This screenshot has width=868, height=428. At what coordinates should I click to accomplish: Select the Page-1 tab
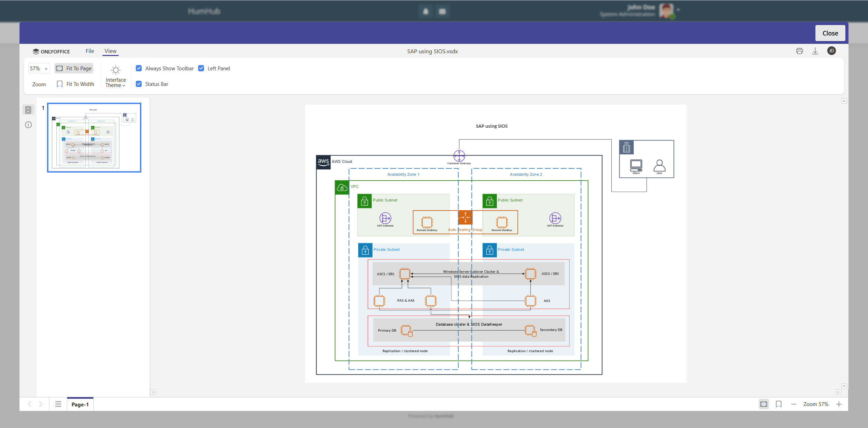click(x=80, y=404)
